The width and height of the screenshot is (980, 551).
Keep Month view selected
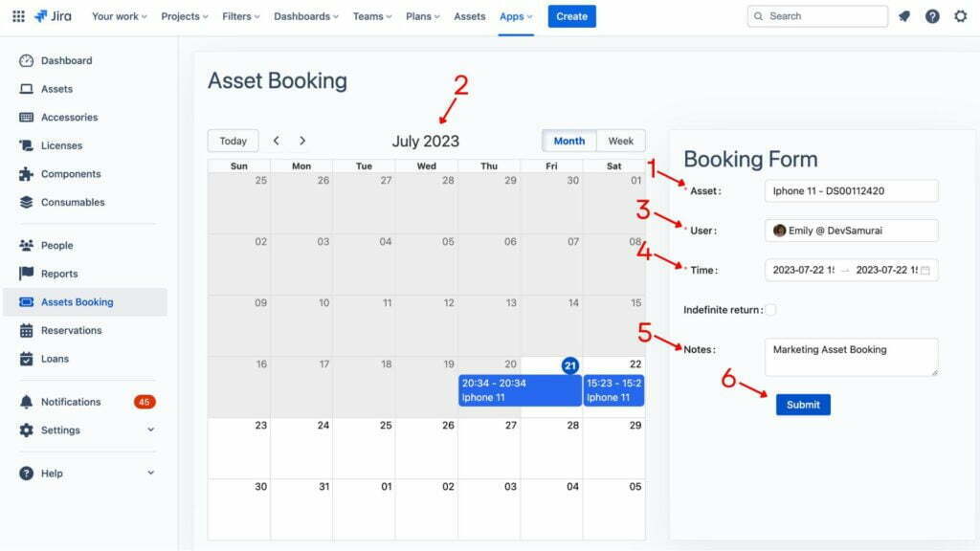(x=569, y=140)
